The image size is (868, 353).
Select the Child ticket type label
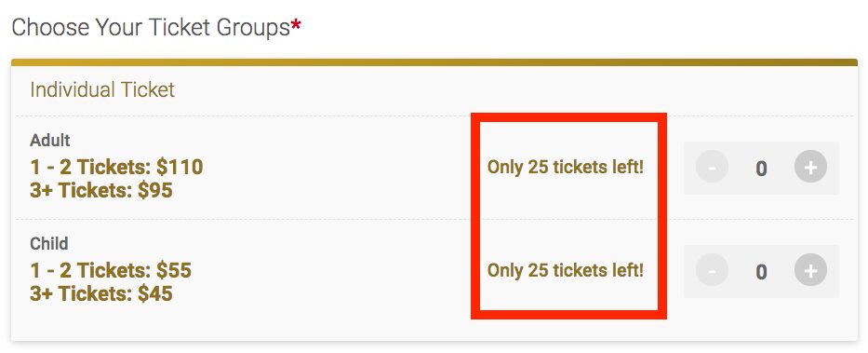pyautogui.click(x=49, y=243)
